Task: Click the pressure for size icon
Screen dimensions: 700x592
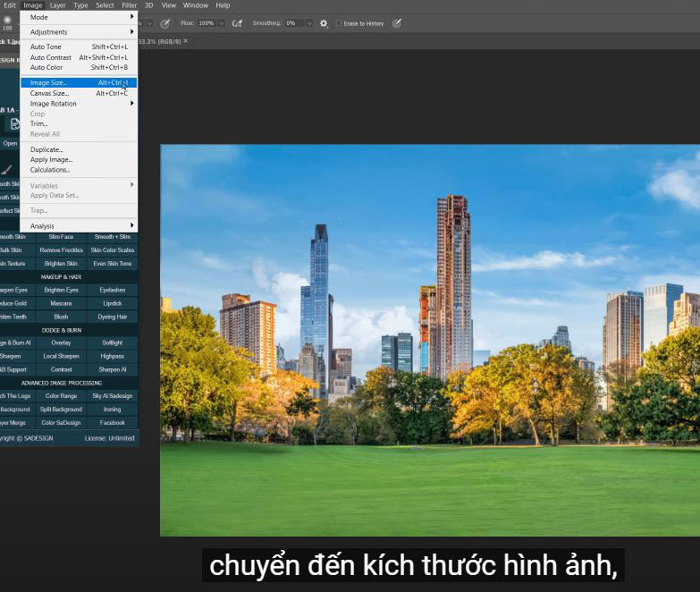Action: [397, 23]
